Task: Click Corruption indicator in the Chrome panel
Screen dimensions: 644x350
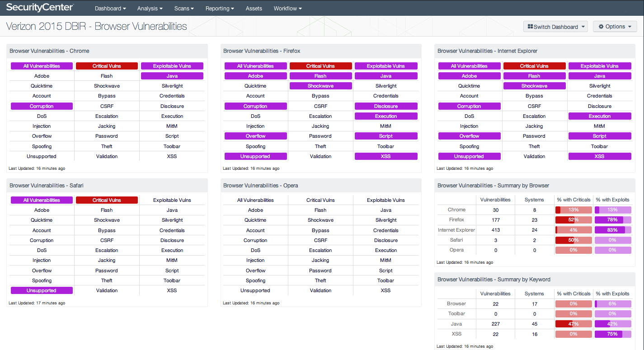Action: (42, 106)
